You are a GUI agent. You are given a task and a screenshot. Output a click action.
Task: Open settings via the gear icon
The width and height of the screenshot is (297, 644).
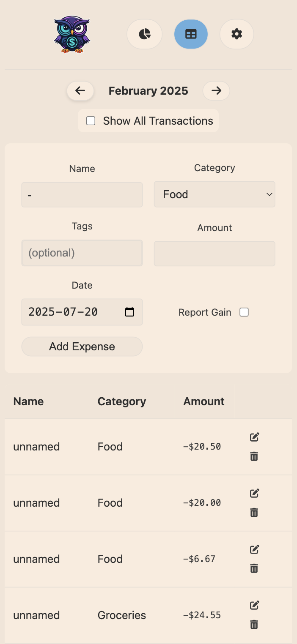coord(237,34)
